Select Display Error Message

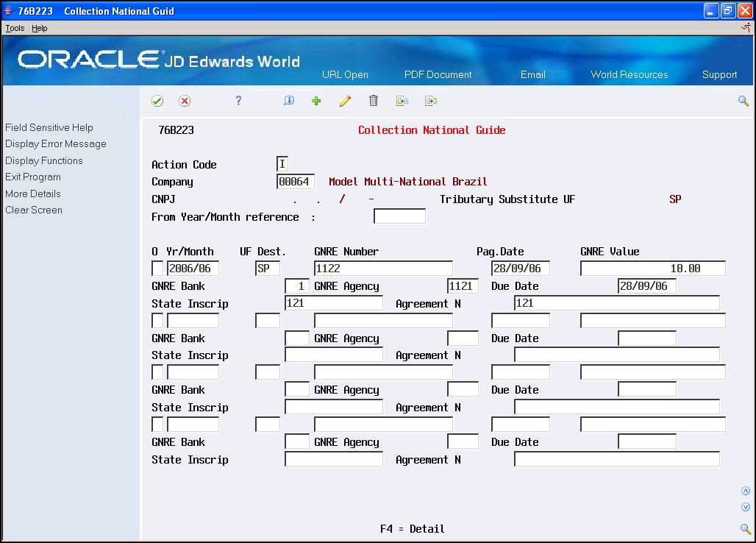click(56, 143)
